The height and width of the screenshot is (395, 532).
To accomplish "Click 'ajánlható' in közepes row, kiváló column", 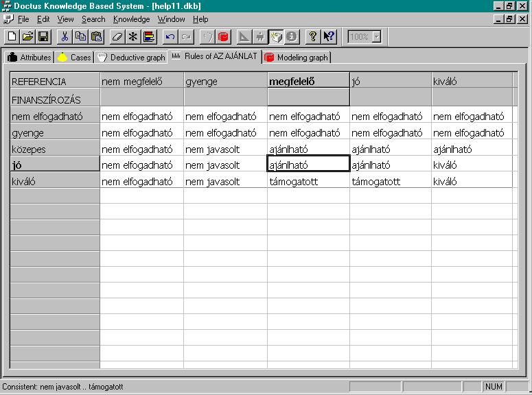I will coord(472,149).
